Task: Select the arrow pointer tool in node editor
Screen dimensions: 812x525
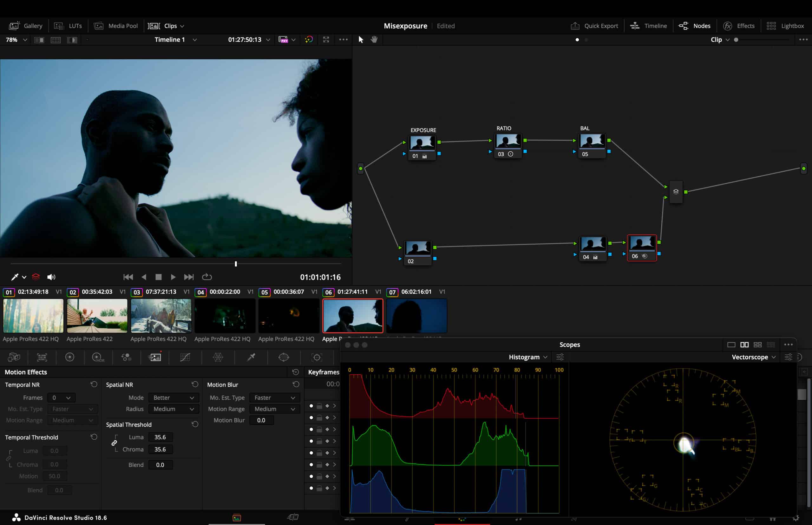Action: pyautogui.click(x=361, y=40)
